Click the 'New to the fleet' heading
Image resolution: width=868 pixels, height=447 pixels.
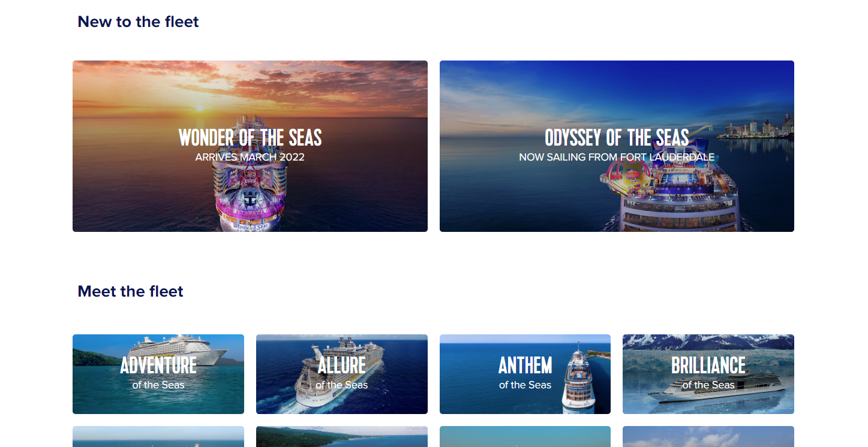(x=138, y=22)
